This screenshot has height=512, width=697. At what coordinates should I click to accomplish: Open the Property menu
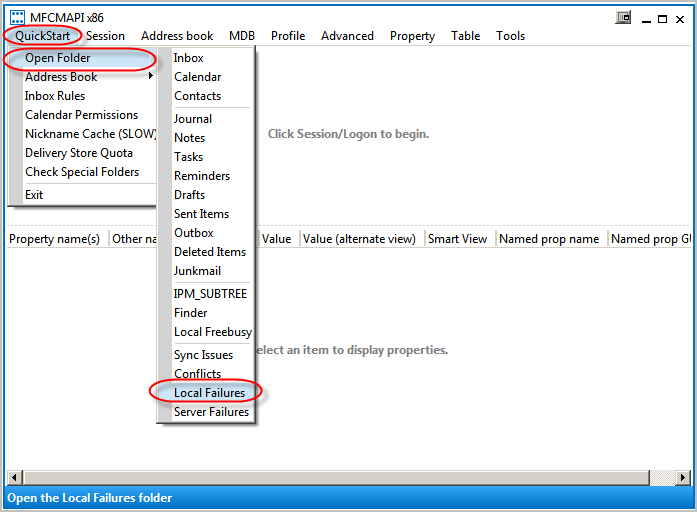click(x=412, y=36)
